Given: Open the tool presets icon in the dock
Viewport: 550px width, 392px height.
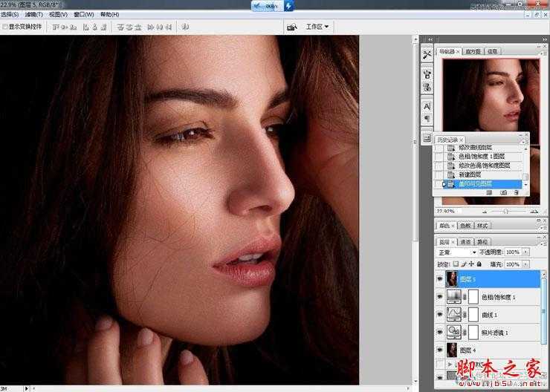Looking at the screenshot, I should point(427,55).
